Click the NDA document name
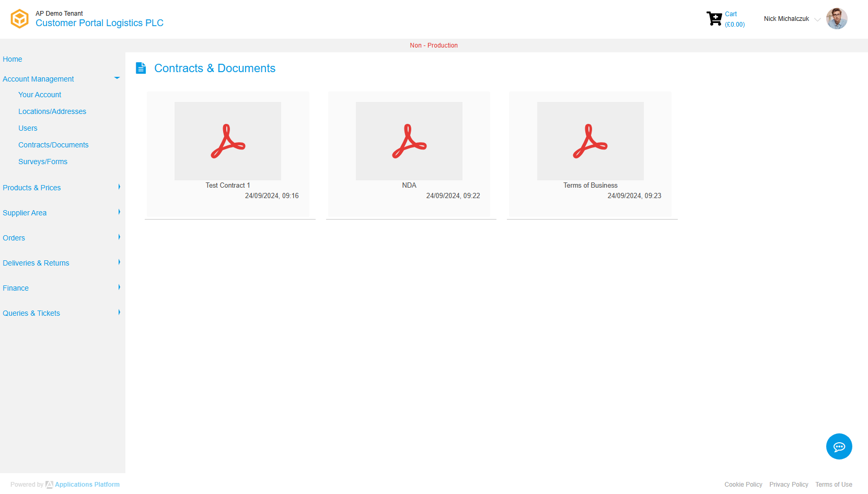 click(409, 186)
